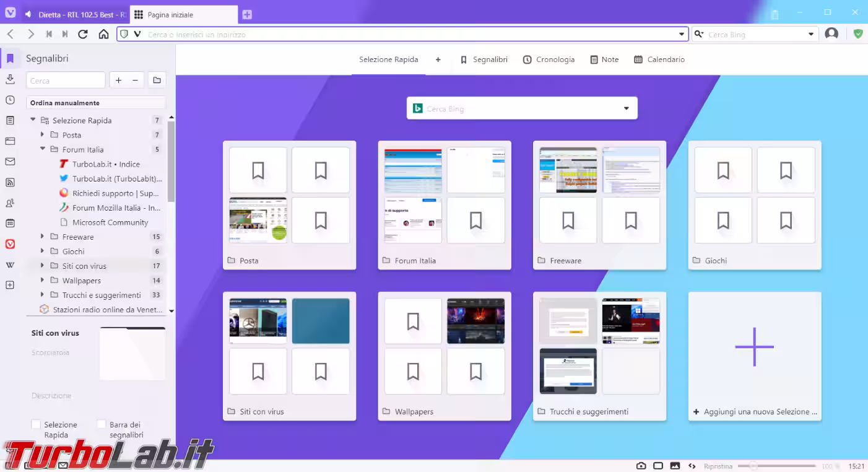The image size is (868, 472).
Task: Open the Wallpapers speed dial folder
Action: tap(445, 356)
